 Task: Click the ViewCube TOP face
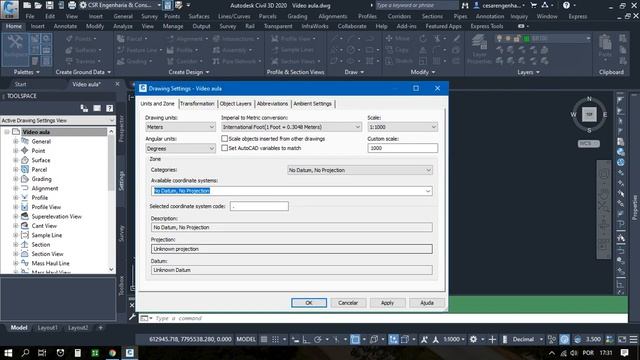pyautogui.click(x=589, y=115)
